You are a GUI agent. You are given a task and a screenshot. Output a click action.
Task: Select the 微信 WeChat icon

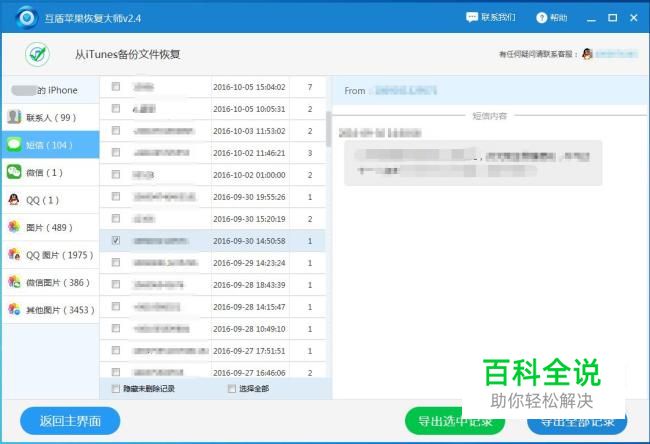click(x=14, y=172)
